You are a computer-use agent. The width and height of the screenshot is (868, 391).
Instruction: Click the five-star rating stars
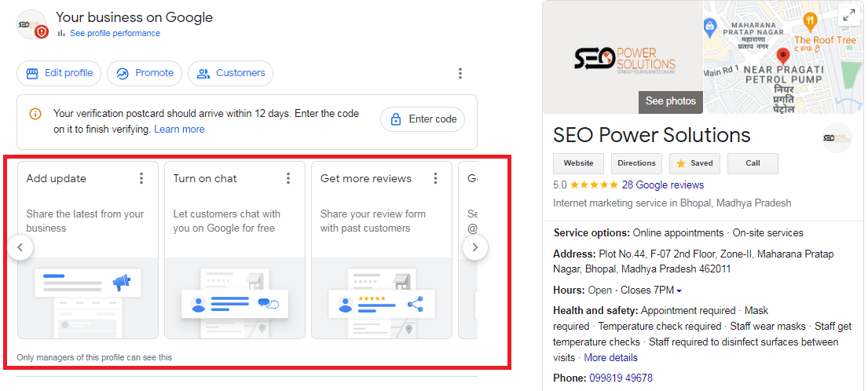click(x=594, y=185)
